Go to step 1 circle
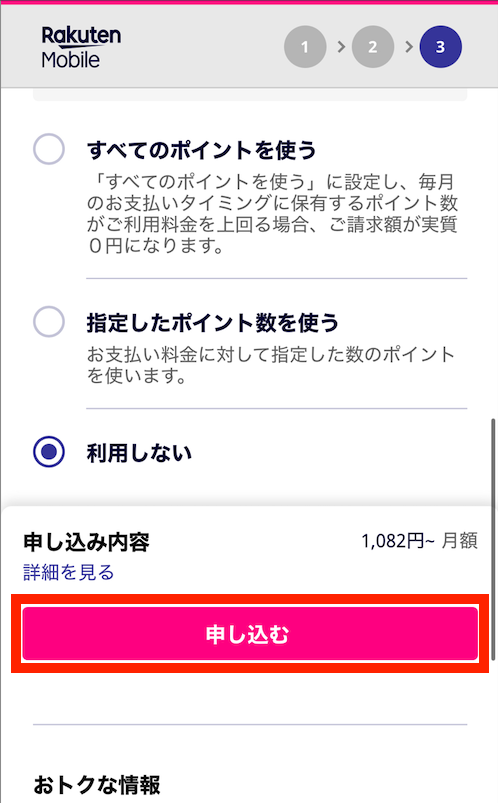 (x=305, y=47)
